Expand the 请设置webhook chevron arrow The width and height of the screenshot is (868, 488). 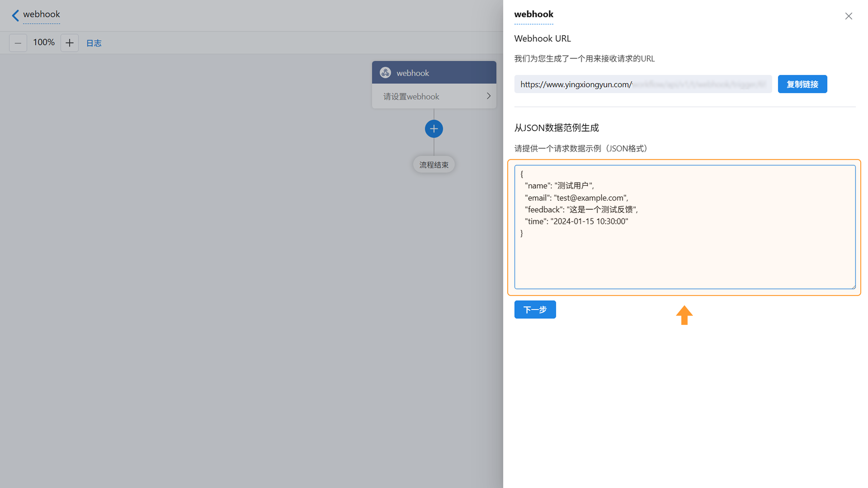(x=488, y=96)
